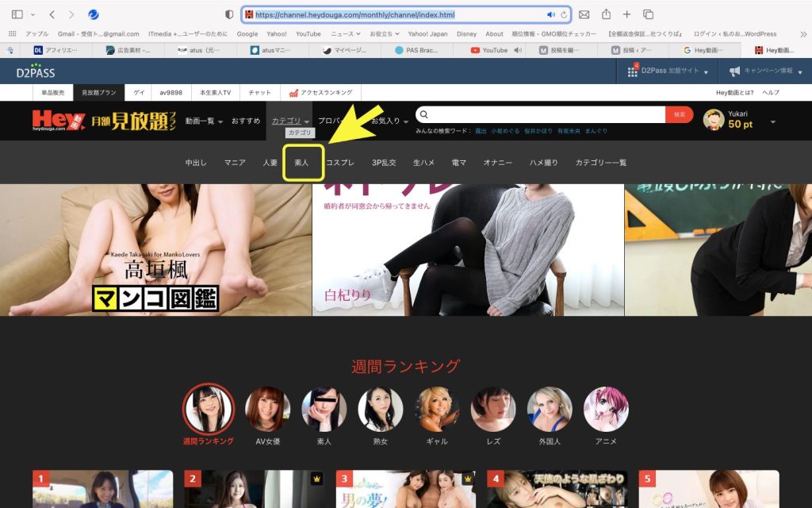
Task: Click the browser back arrow
Action: pyautogui.click(x=52, y=14)
